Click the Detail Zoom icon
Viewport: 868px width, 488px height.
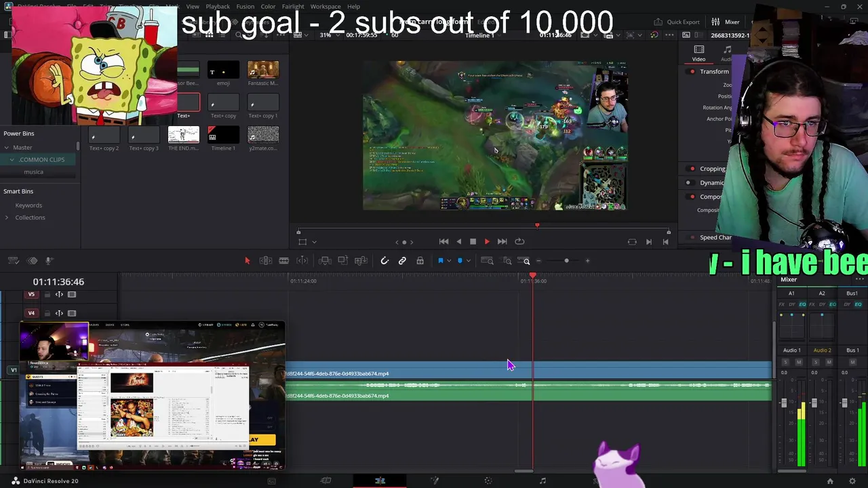[x=507, y=261]
